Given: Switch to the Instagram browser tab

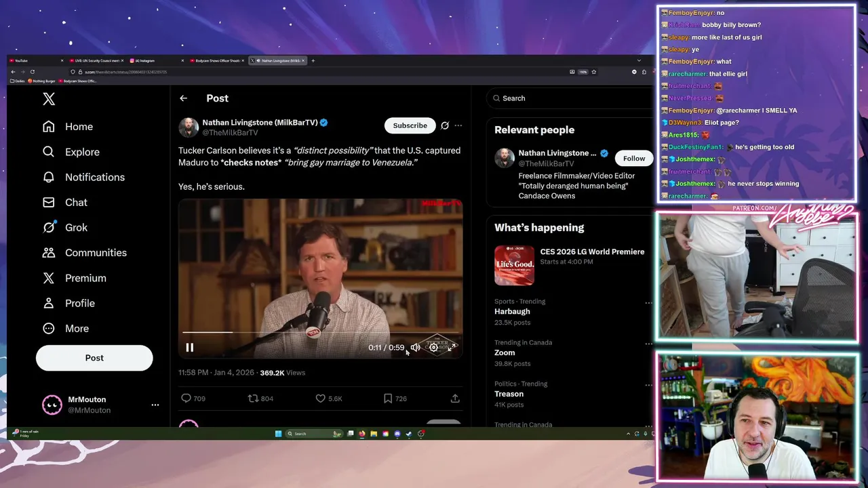Looking at the screenshot, I should tap(156, 60).
